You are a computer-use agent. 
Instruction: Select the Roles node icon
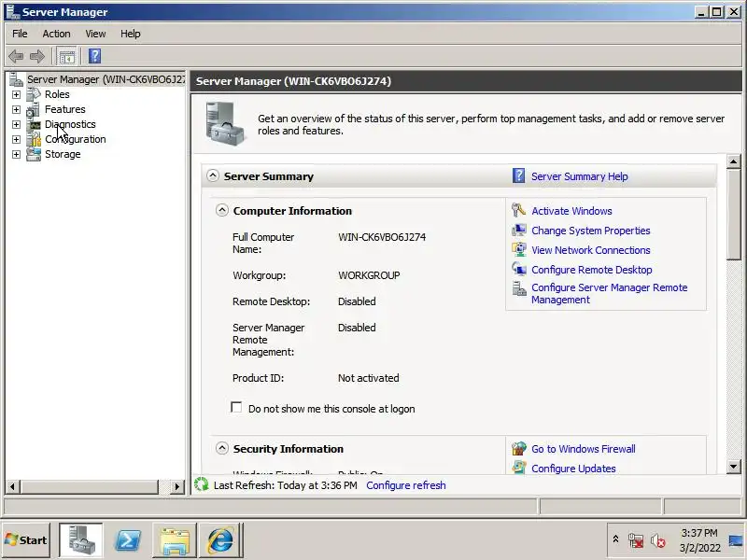point(34,94)
